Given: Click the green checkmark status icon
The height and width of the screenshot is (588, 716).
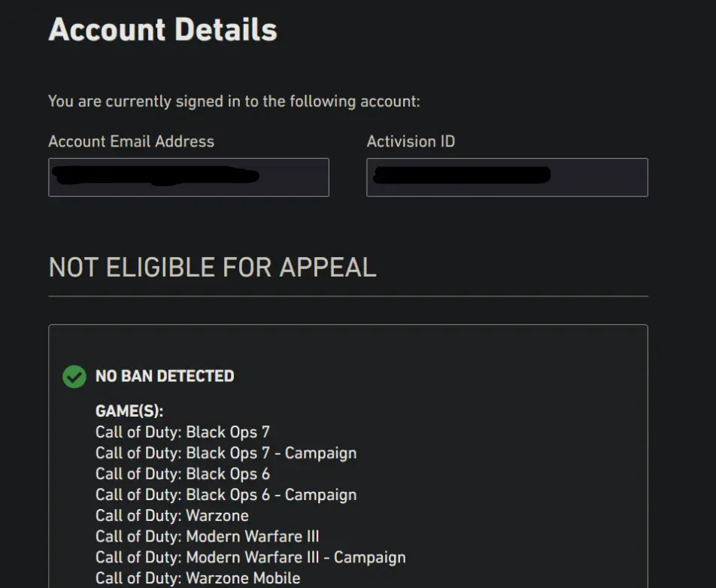Looking at the screenshot, I should point(74,376).
